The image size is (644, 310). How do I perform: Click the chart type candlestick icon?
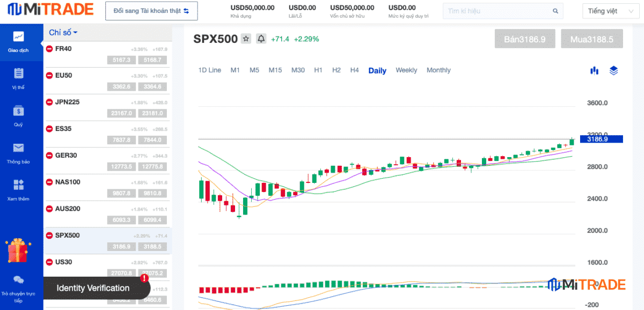pyautogui.click(x=594, y=70)
